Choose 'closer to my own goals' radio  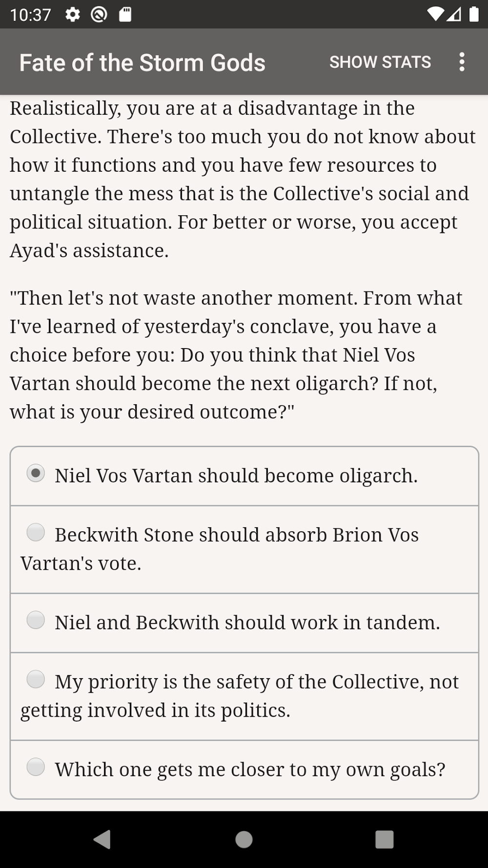click(36, 767)
